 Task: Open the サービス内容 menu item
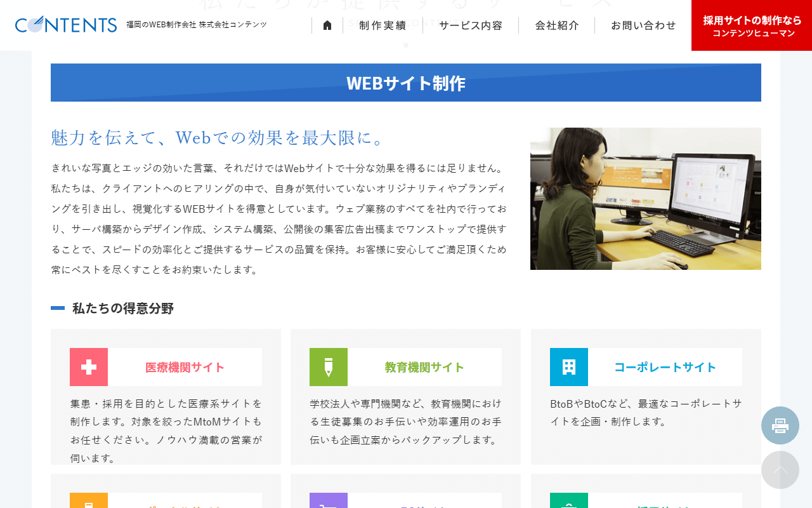point(471,25)
